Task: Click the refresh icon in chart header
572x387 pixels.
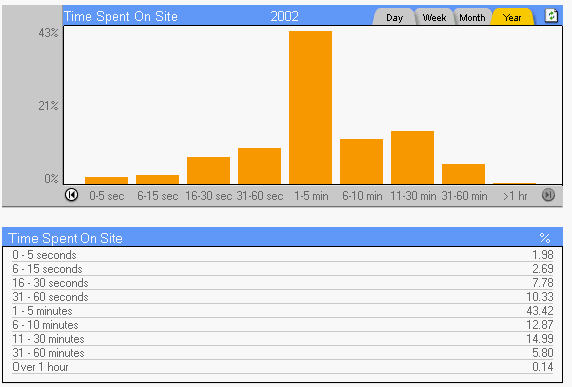Action: click(551, 16)
